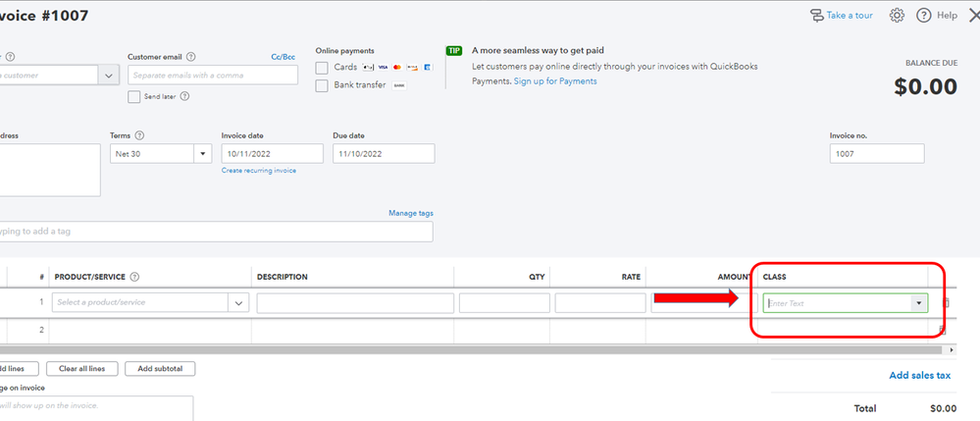Click the Rate field on line 1
The width and height of the screenshot is (980, 421).
pos(600,303)
